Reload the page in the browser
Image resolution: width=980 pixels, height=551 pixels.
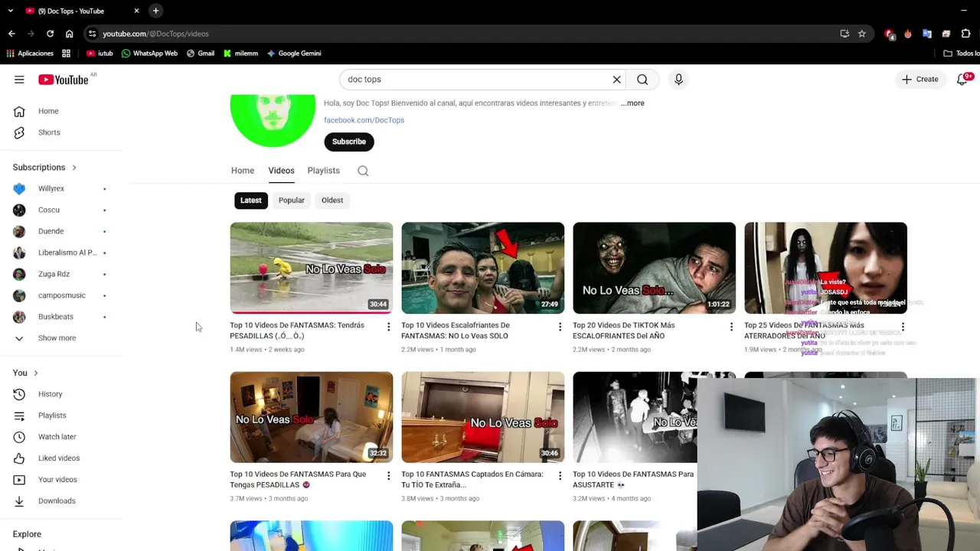pyautogui.click(x=50, y=34)
